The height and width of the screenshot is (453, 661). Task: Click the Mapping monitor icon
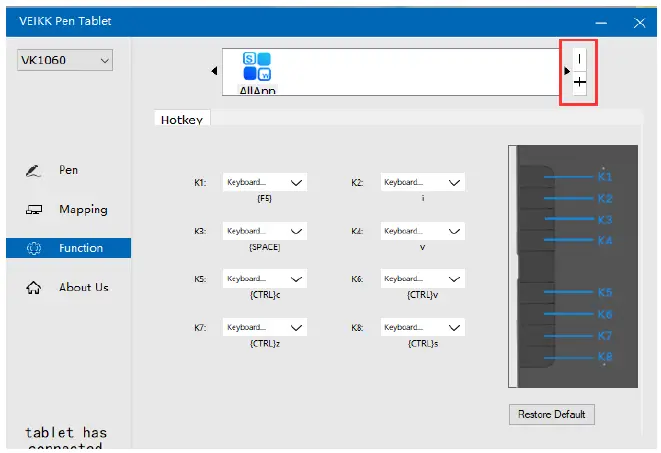pos(34,209)
